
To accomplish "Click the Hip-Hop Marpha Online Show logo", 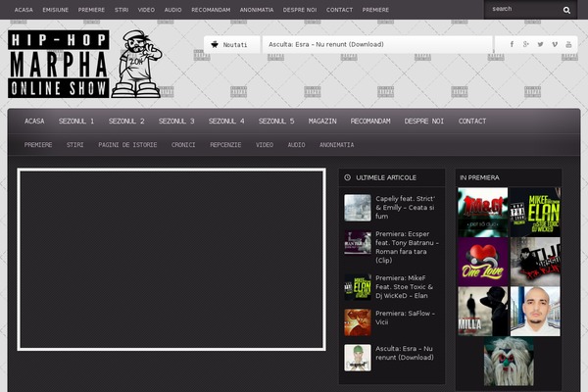I will (x=59, y=64).
